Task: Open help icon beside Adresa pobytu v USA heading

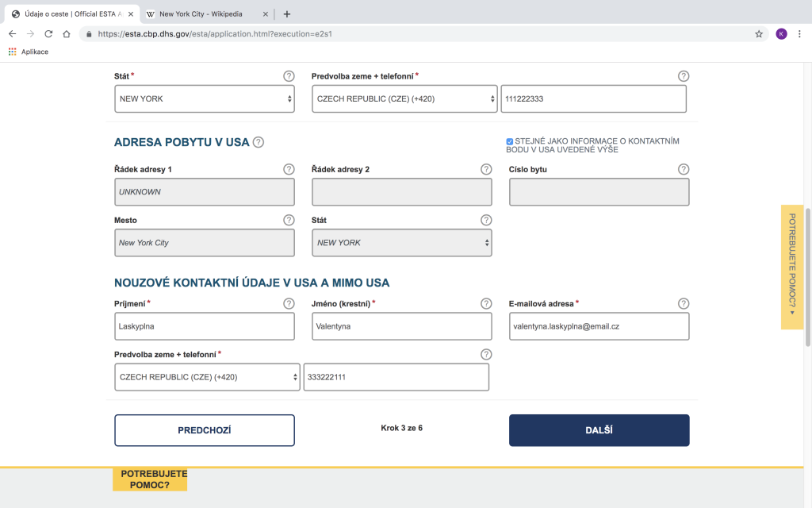Action: click(x=258, y=142)
